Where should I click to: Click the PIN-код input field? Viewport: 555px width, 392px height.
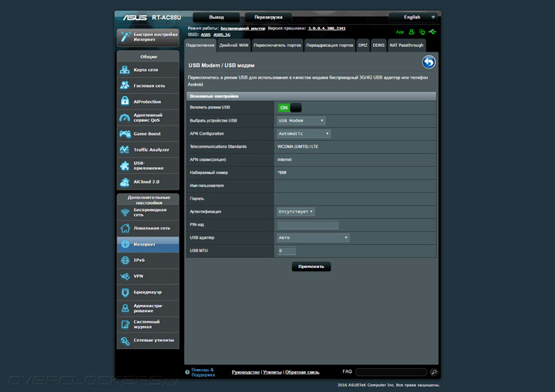pos(308,225)
